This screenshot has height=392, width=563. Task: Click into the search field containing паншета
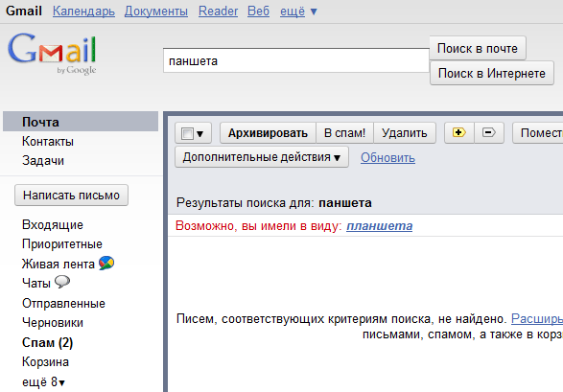click(x=296, y=60)
